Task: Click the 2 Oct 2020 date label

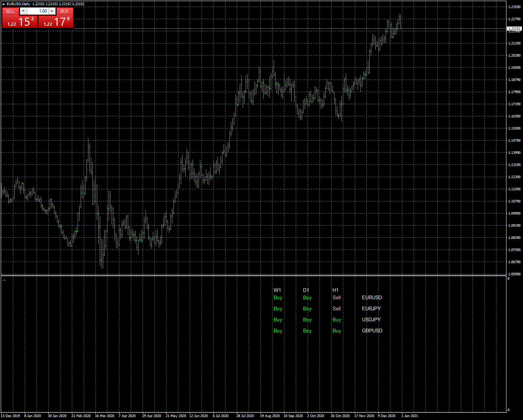Action: coord(316,416)
